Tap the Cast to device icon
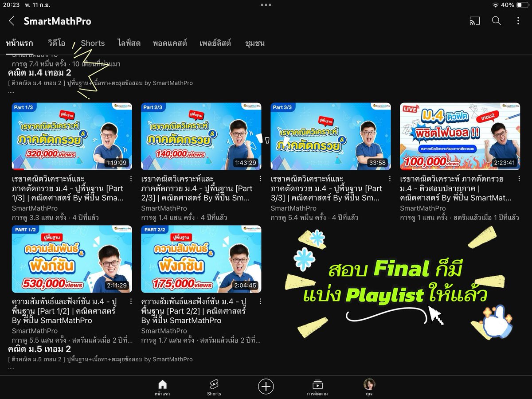 click(474, 21)
